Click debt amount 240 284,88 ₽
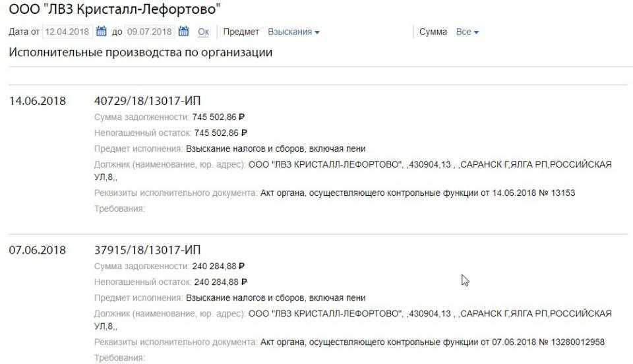 pyautogui.click(x=218, y=266)
